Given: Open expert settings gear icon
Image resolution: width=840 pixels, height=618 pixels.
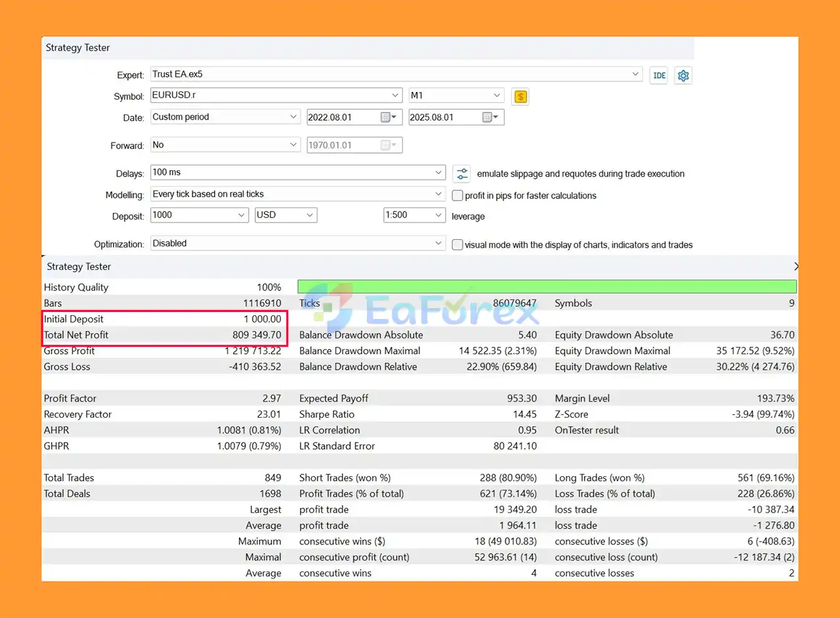Looking at the screenshot, I should (x=683, y=76).
